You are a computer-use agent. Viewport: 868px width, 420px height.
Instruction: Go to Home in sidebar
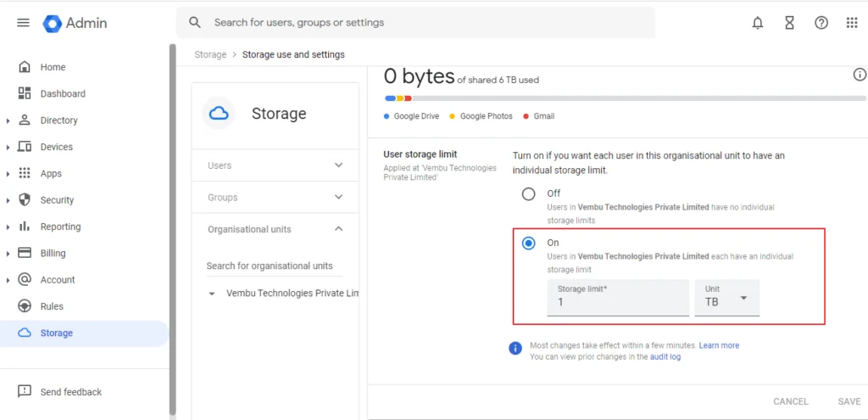(53, 67)
